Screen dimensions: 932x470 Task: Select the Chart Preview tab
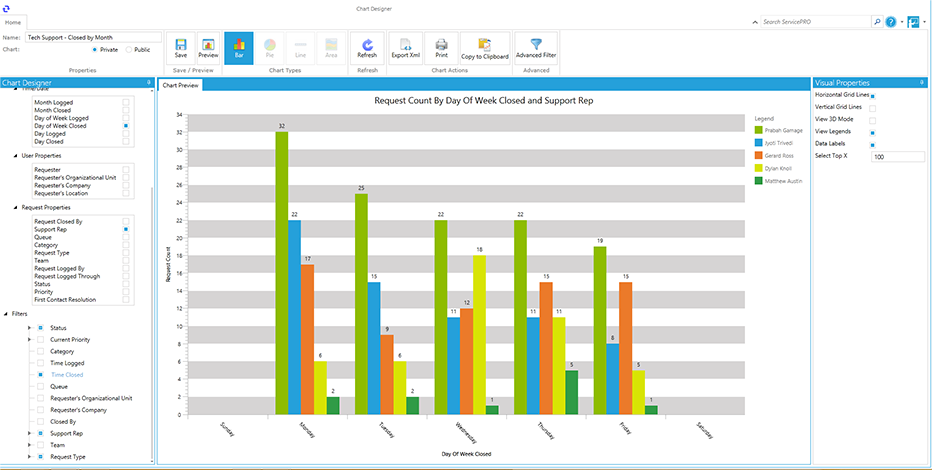181,86
